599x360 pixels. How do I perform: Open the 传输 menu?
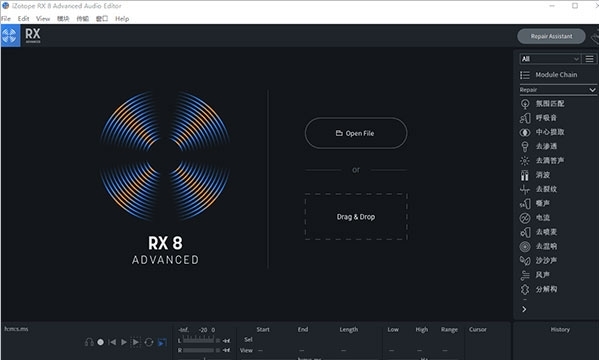point(83,18)
